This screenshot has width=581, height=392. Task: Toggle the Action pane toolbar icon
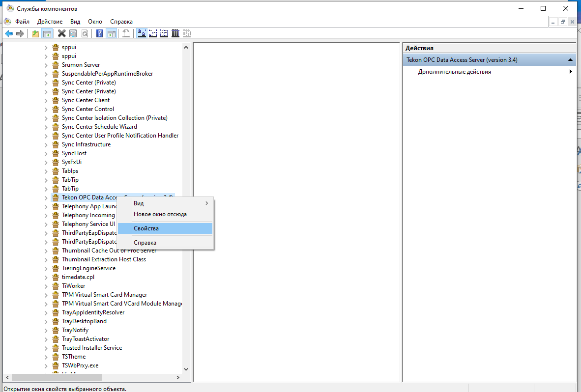click(112, 33)
